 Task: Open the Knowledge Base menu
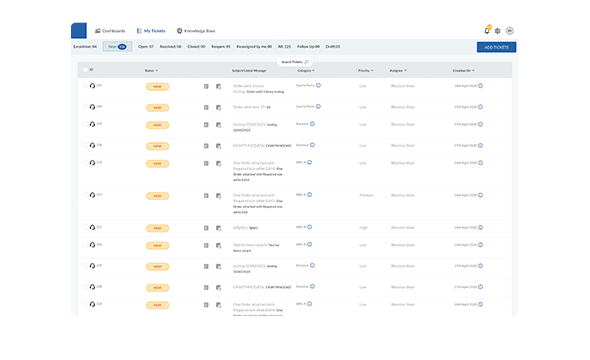click(196, 31)
